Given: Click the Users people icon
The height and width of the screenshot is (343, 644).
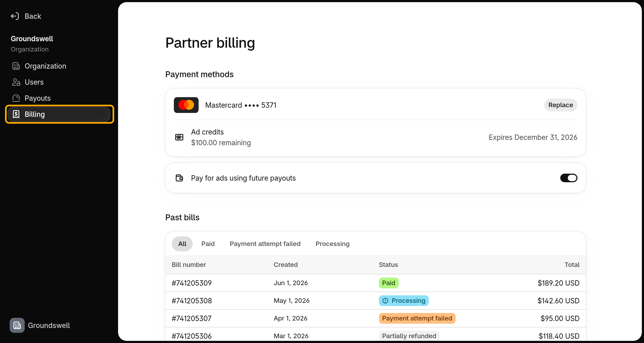Looking at the screenshot, I should [16, 82].
